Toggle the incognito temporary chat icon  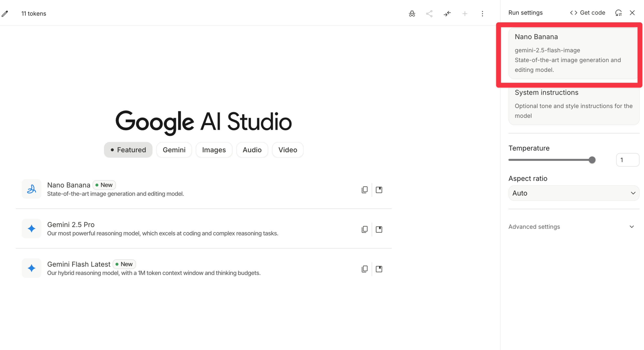point(412,14)
